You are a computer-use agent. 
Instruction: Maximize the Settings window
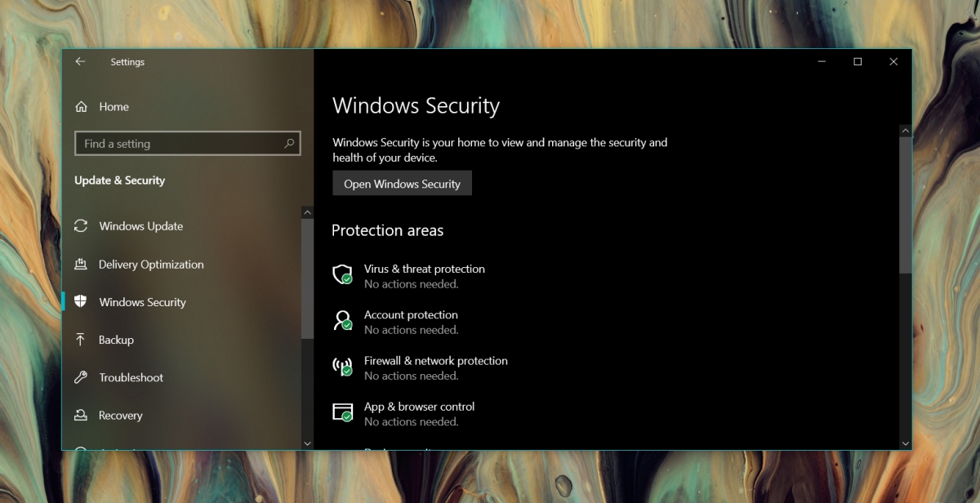[x=857, y=61]
